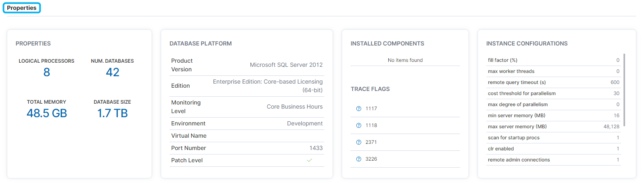Click the Database Size value 1.7 TB
Image resolution: width=644 pixels, height=184 pixels.
coord(112,113)
